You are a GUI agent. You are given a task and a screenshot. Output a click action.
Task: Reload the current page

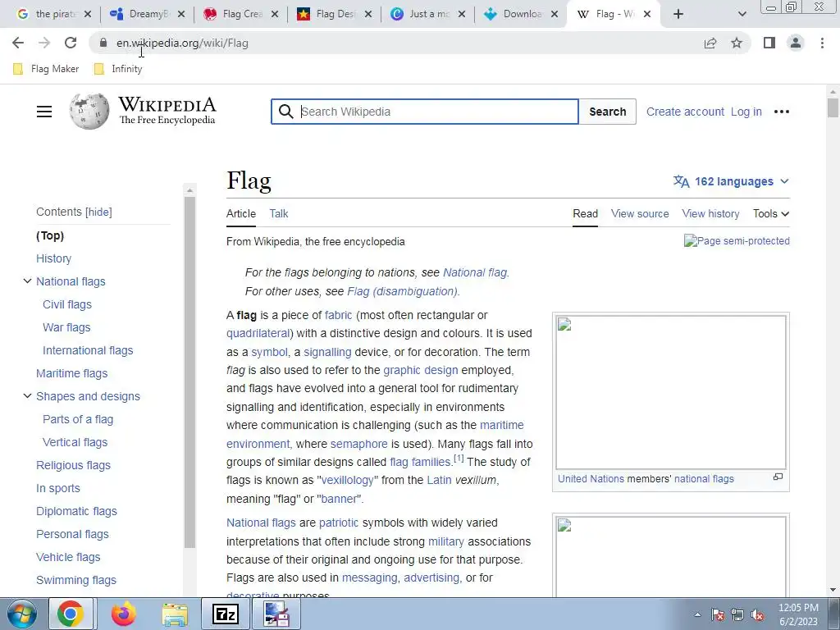71,43
